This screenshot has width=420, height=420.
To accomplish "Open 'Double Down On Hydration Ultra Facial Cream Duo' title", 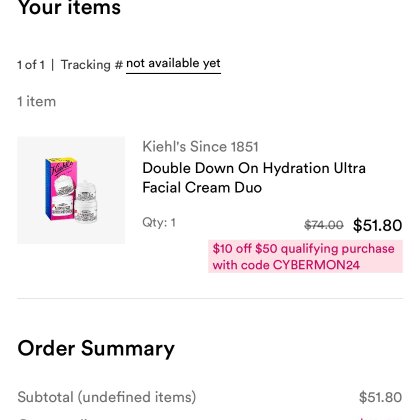I will [254, 178].
